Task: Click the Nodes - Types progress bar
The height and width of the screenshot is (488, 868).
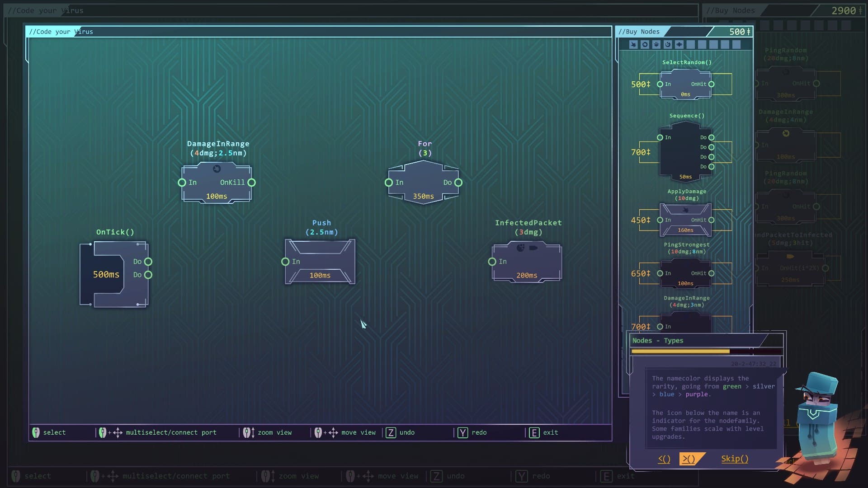Action: [706, 351]
